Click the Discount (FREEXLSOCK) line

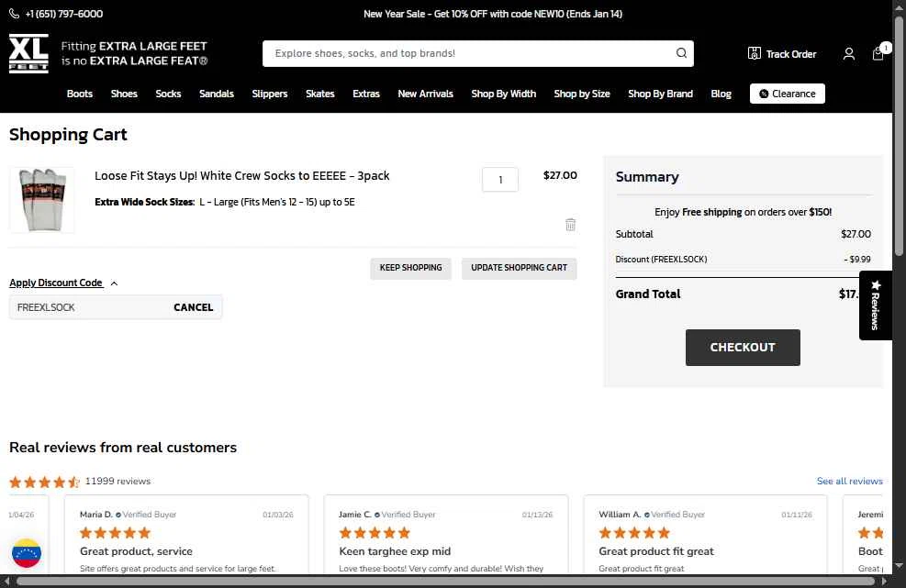(x=743, y=260)
